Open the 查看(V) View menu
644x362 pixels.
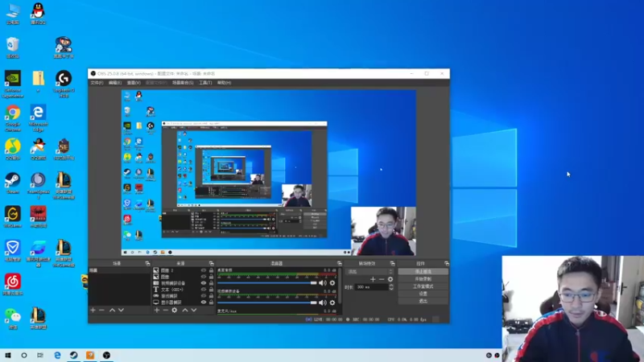[134, 83]
